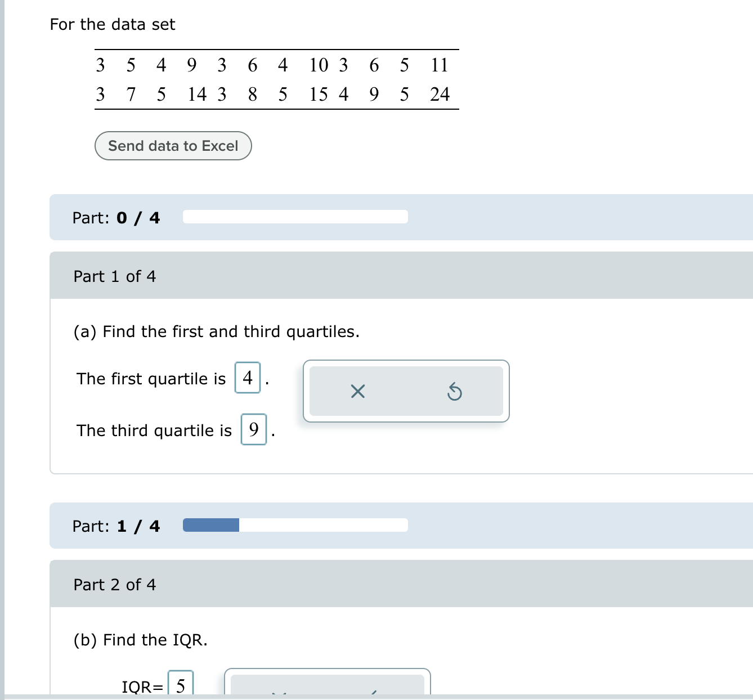Image resolution: width=753 pixels, height=700 pixels.
Task: Click the Part 1 of 4 section header
Action: pos(115,276)
